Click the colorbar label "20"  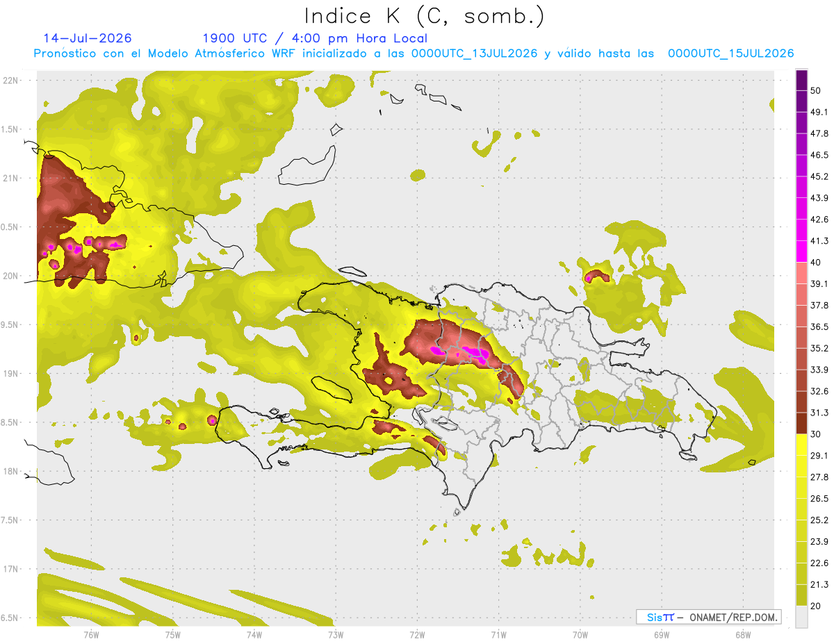point(817,606)
